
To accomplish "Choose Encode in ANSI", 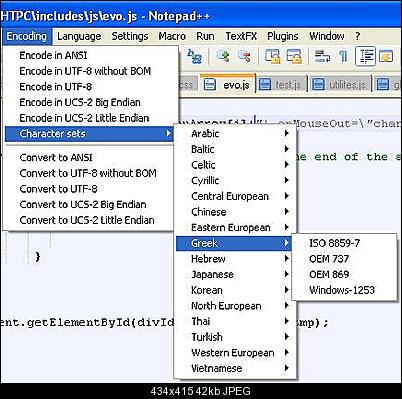I will (89, 55).
